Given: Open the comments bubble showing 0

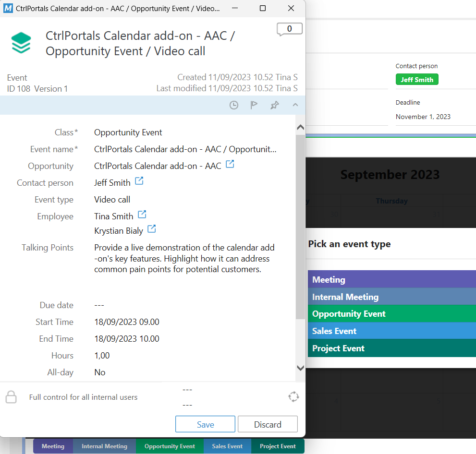Looking at the screenshot, I should [289, 29].
